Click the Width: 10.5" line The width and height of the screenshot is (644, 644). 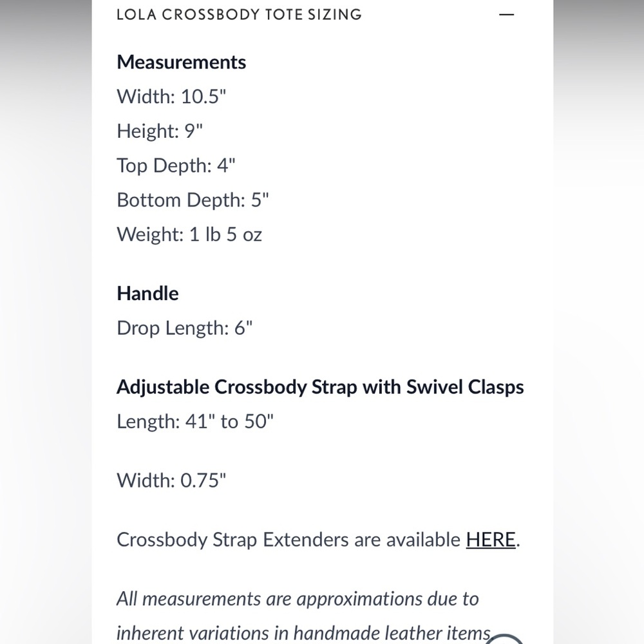click(171, 97)
